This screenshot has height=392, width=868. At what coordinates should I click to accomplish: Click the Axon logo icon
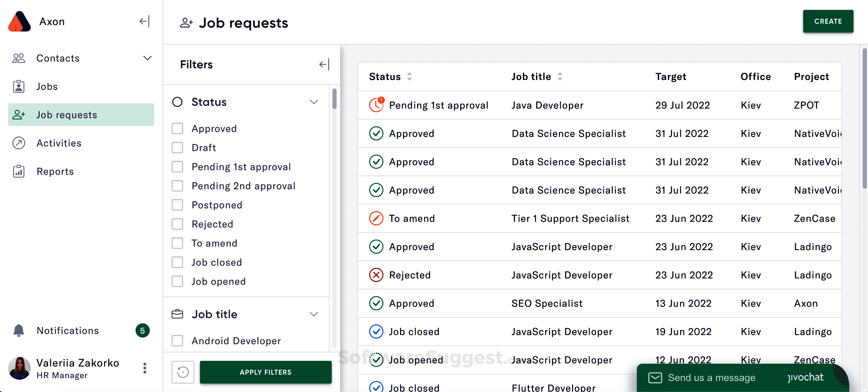19,22
